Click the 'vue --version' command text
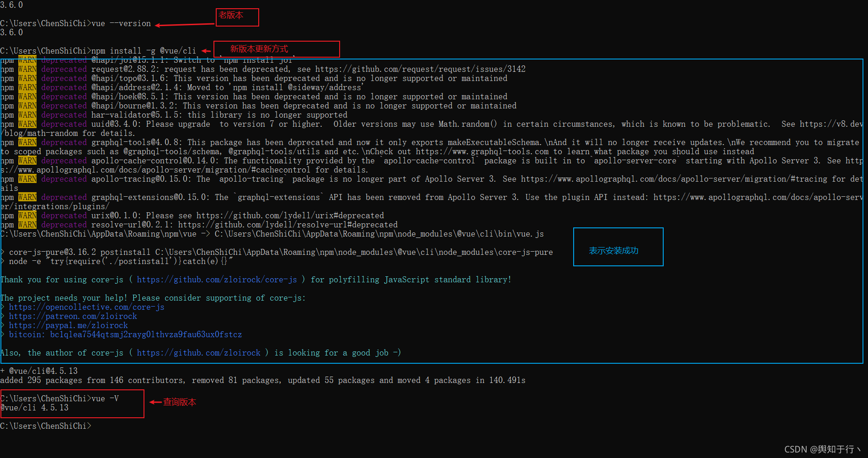Viewport: 868px width, 458px height. tap(121, 23)
